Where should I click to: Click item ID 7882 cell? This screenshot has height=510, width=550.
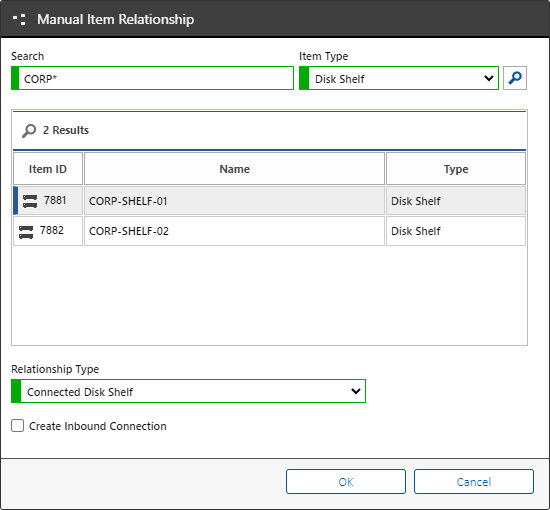pyautogui.click(x=48, y=231)
